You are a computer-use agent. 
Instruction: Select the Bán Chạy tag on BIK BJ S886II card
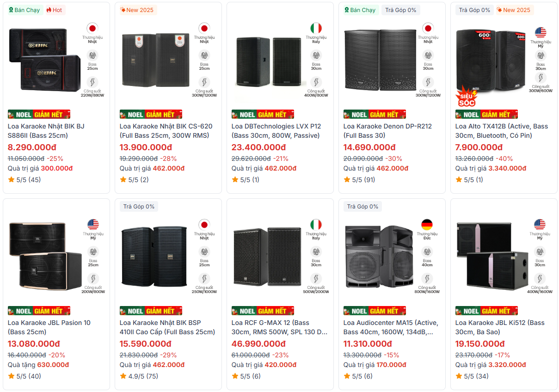pos(25,10)
